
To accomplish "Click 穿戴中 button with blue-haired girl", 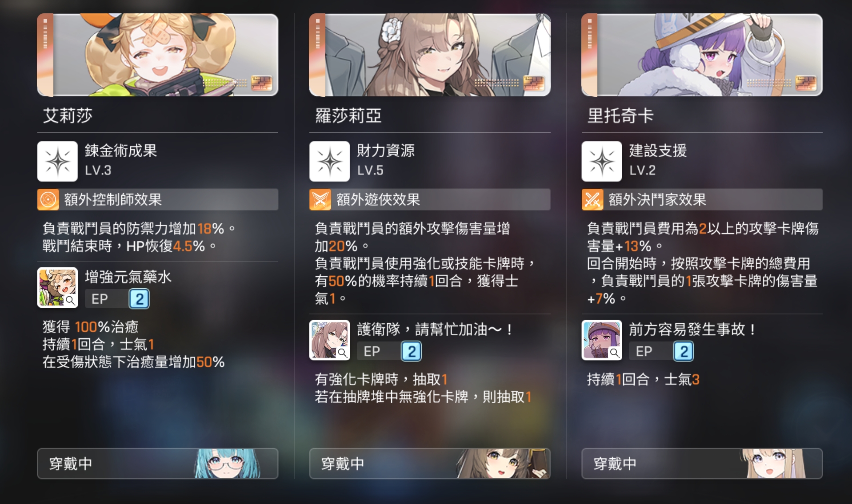I will point(158,464).
